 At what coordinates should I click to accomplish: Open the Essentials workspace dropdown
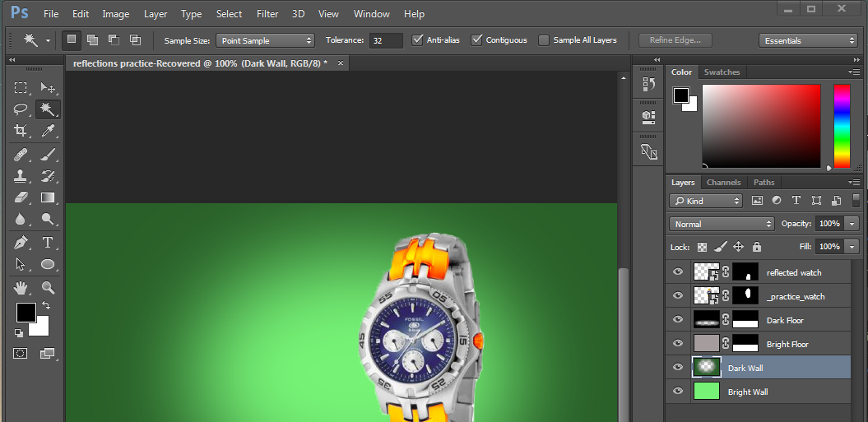pos(808,40)
